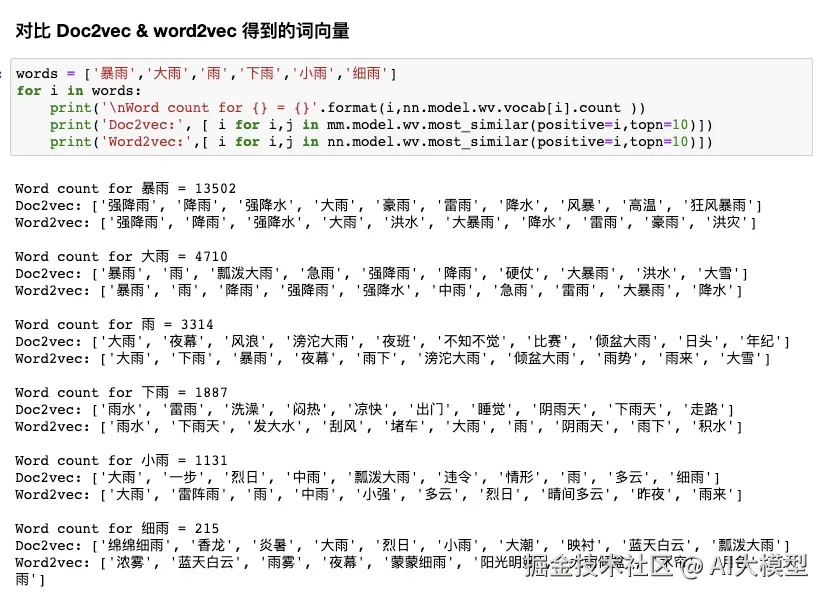Click the word '风浪' in the output
827x598 pixels.
[x=245, y=341]
